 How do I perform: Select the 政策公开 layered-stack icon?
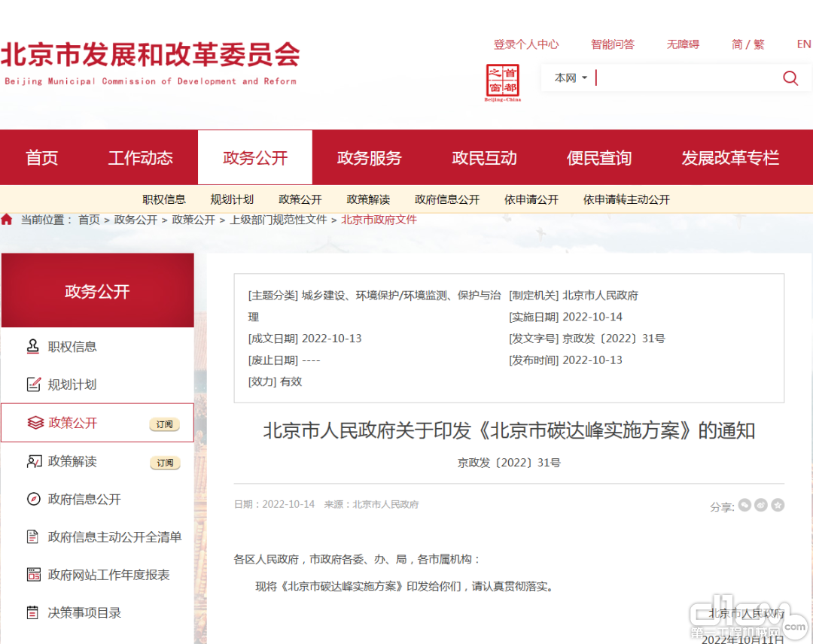coord(34,424)
